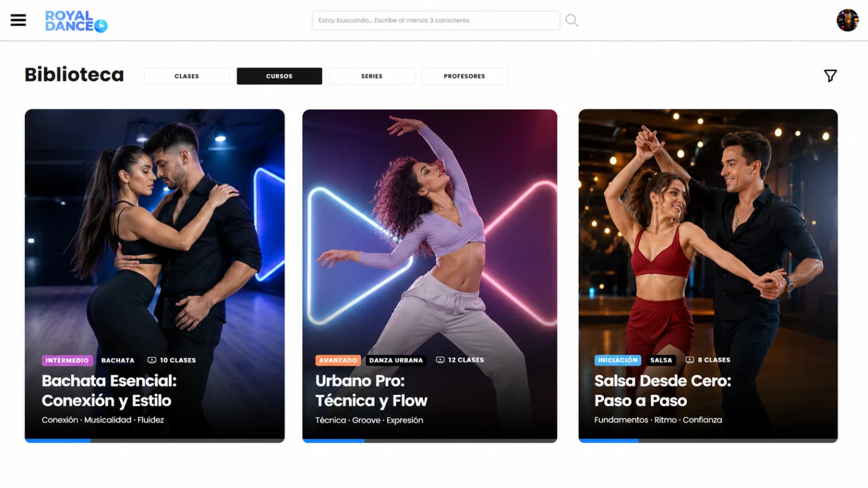
Task: Open the hamburger menu
Action: pos(18,20)
